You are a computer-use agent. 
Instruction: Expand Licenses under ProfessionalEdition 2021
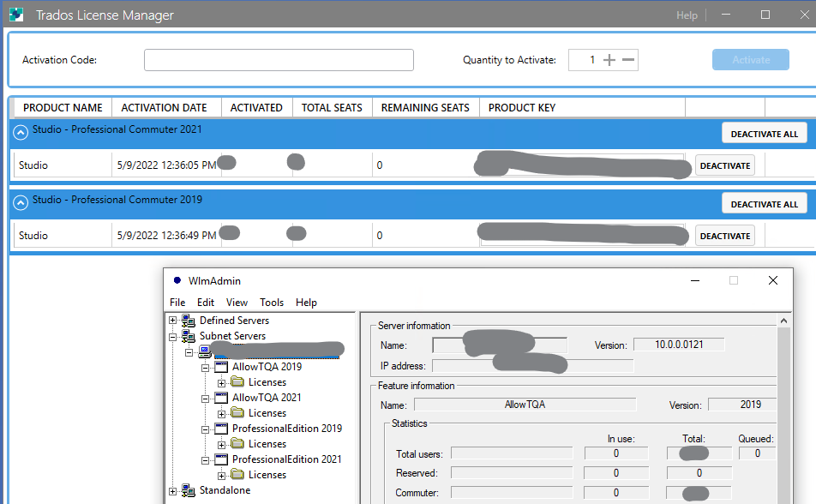point(222,476)
